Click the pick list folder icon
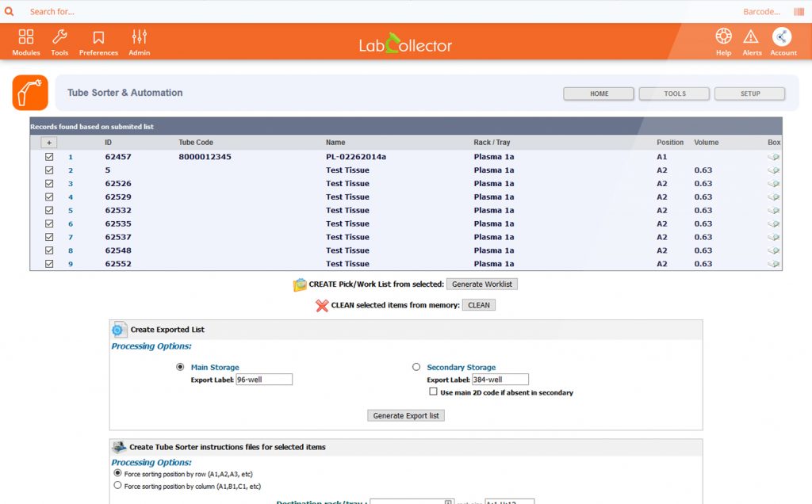 (300, 284)
